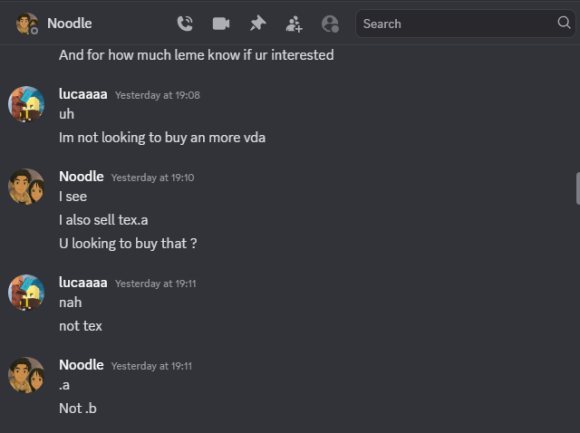Open pinned messages
This screenshot has height=433, width=580.
tap(258, 24)
